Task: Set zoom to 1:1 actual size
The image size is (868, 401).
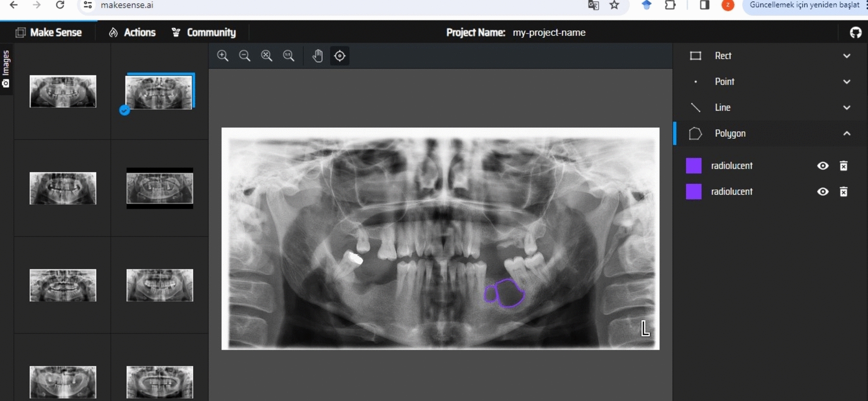Action: pyautogui.click(x=288, y=56)
